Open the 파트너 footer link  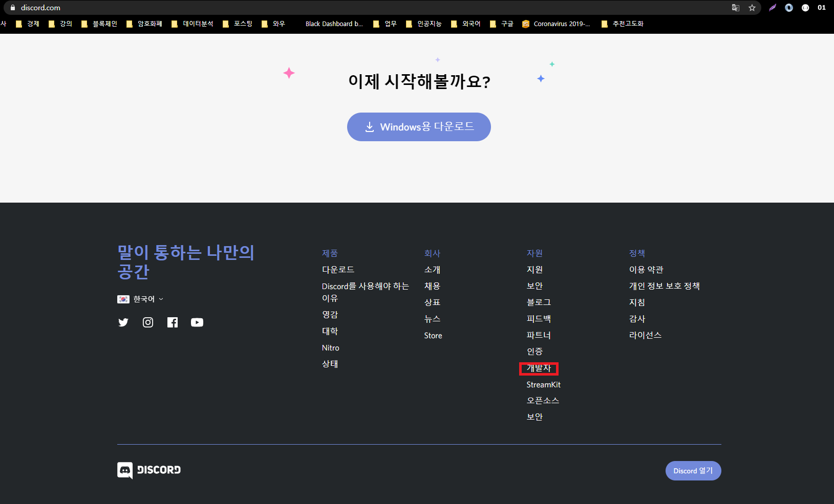coord(539,335)
